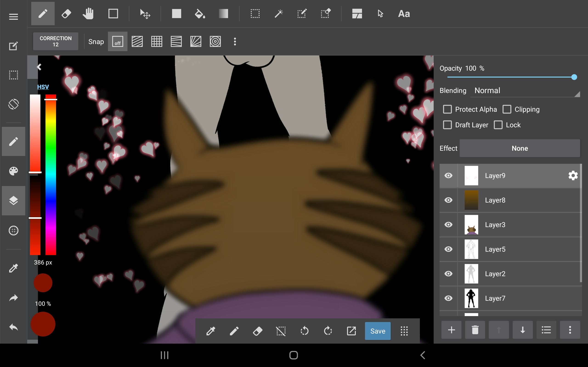Open Effect dropdown showing None

(x=520, y=148)
